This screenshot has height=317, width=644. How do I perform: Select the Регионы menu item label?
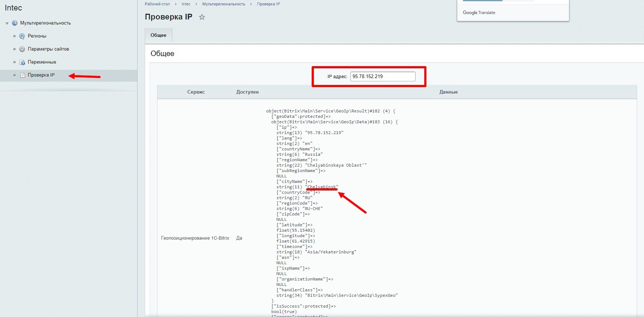point(37,36)
